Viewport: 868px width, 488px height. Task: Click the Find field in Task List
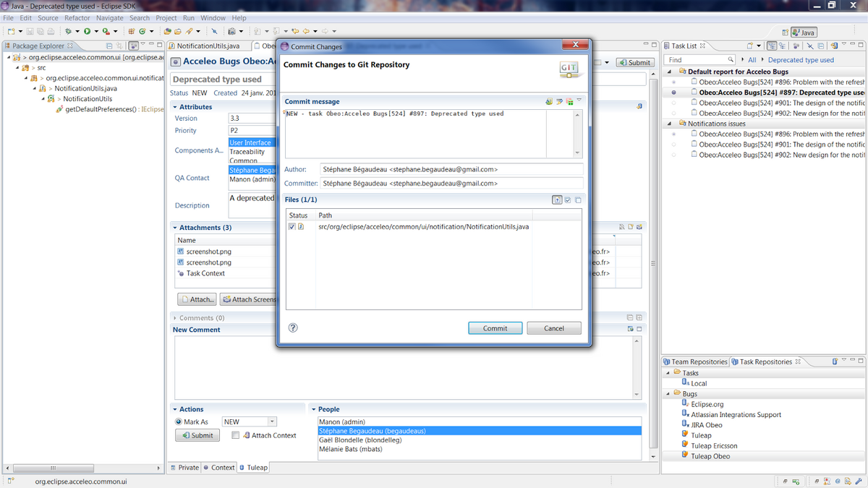698,60
